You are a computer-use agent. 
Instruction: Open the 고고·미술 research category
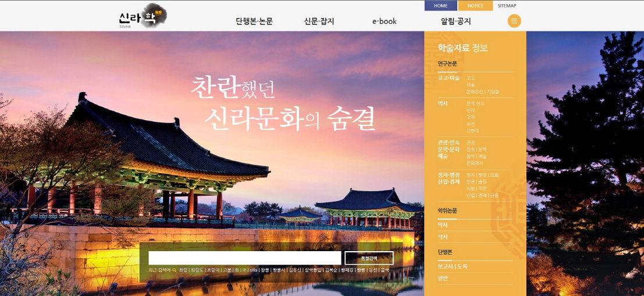[x=449, y=77]
